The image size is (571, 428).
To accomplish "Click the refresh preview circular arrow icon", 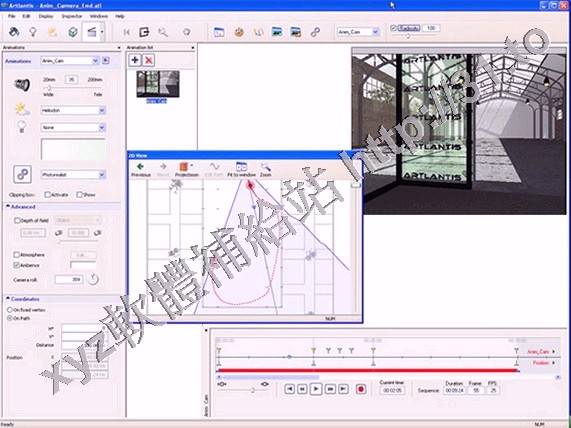I will pyautogui.click(x=186, y=32).
